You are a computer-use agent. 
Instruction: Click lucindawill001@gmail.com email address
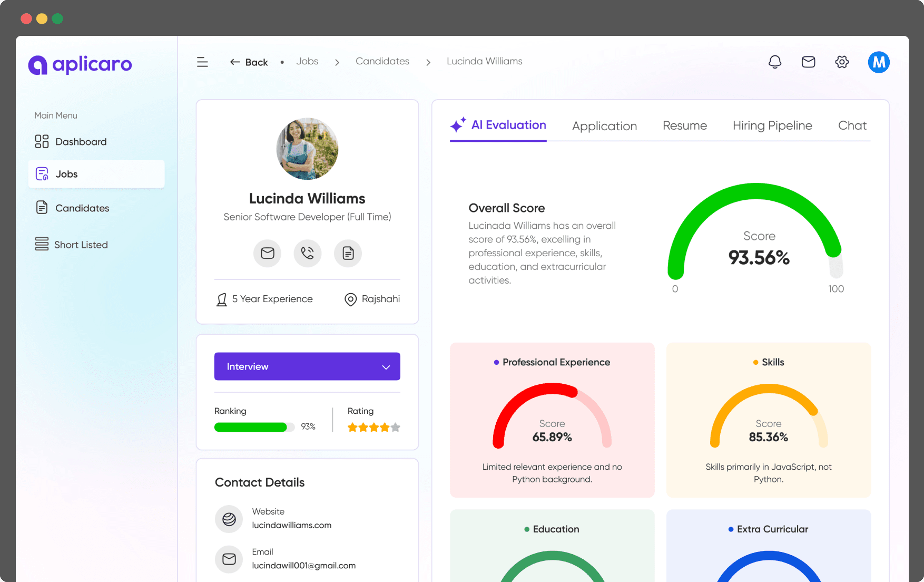304,566
